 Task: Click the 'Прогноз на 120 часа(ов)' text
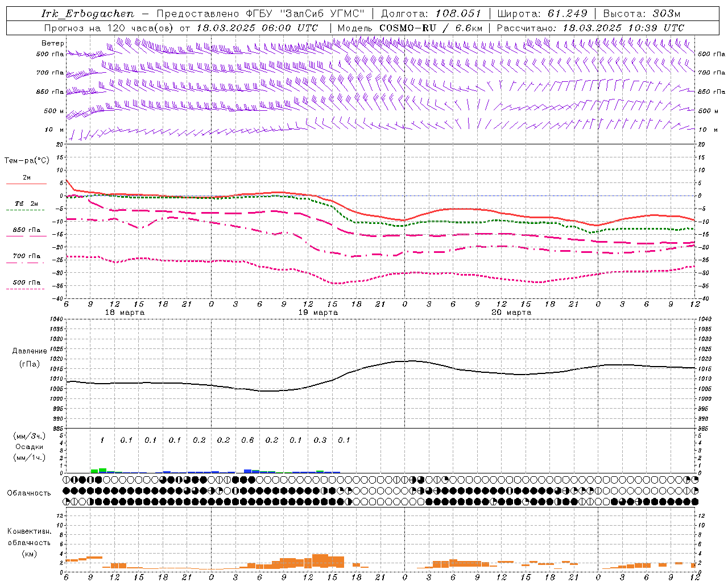[x=110, y=28]
